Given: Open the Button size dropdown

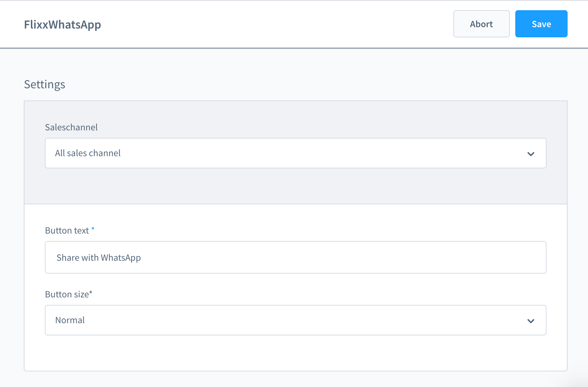Looking at the screenshot, I should point(295,320).
